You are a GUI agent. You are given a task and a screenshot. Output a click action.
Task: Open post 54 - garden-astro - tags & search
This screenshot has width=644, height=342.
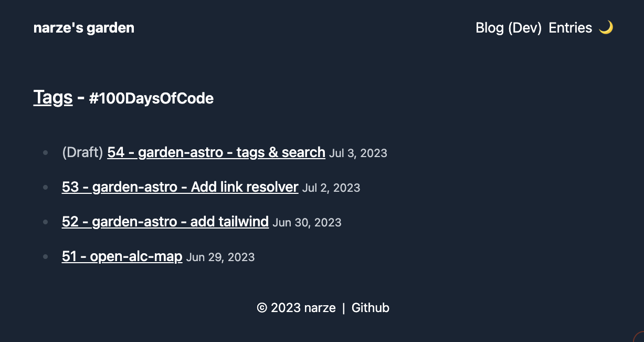216,152
